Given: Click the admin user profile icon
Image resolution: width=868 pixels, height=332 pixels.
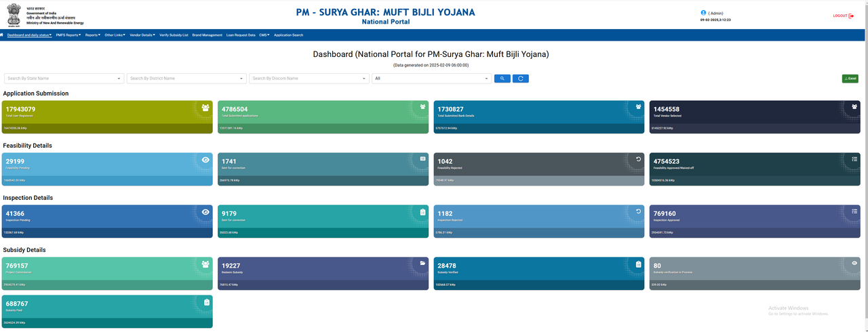Looking at the screenshot, I should (x=703, y=13).
